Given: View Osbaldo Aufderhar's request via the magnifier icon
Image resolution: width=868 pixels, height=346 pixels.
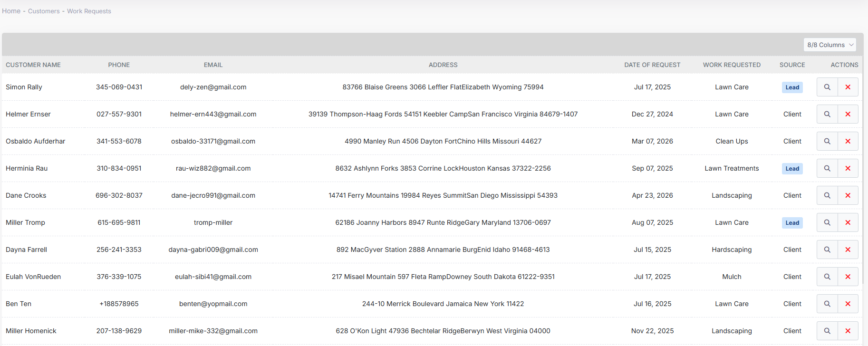Looking at the screenshot, I should [x=827, y=141].
